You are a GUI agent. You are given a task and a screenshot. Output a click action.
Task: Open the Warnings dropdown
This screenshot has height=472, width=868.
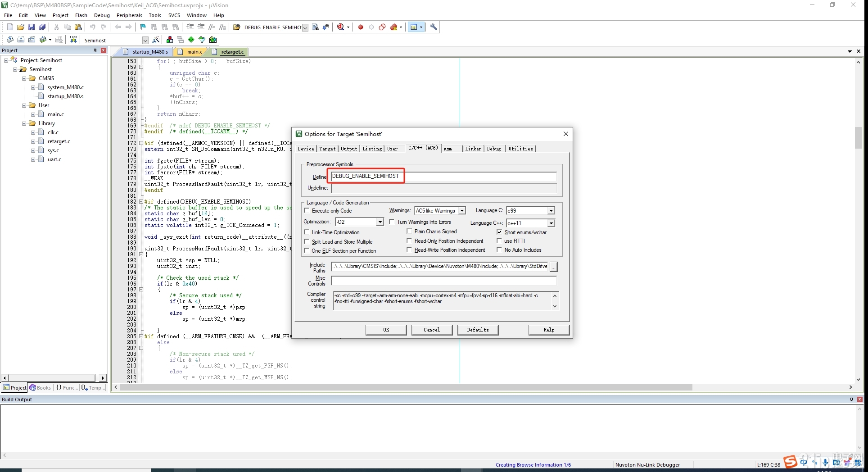pyautogui.click(x=462, y=211)
